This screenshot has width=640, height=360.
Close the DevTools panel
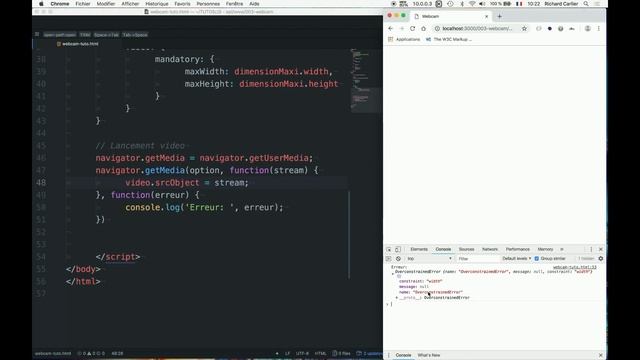(600, 249)
